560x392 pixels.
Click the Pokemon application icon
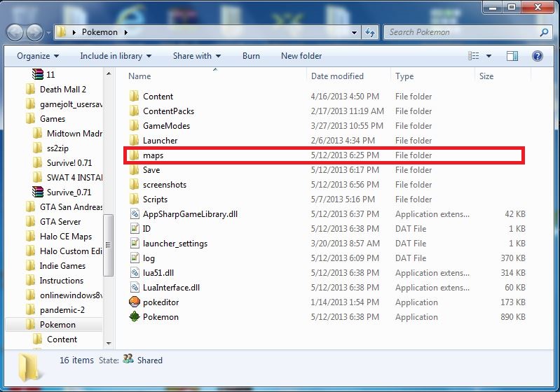pyautogui.click(x=135, y=316)
